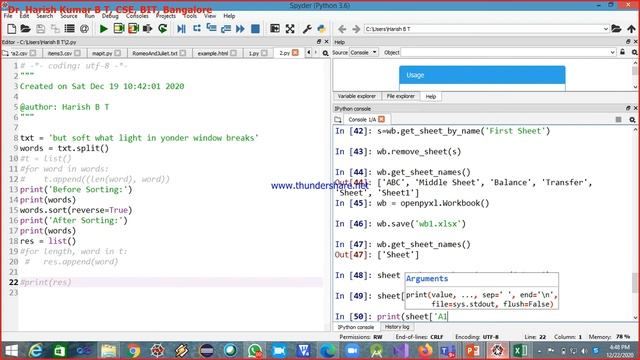Open PowerPoint from the taskbar

[473, 351]
